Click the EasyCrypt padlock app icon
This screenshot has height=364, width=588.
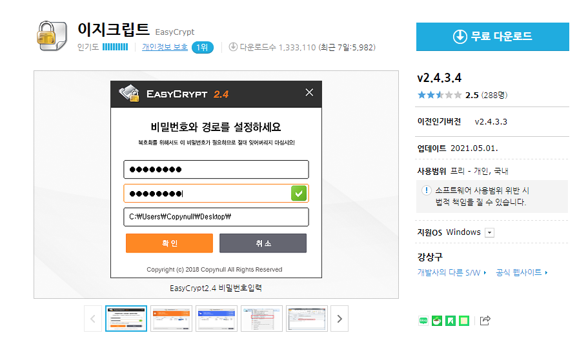(52, 36)
